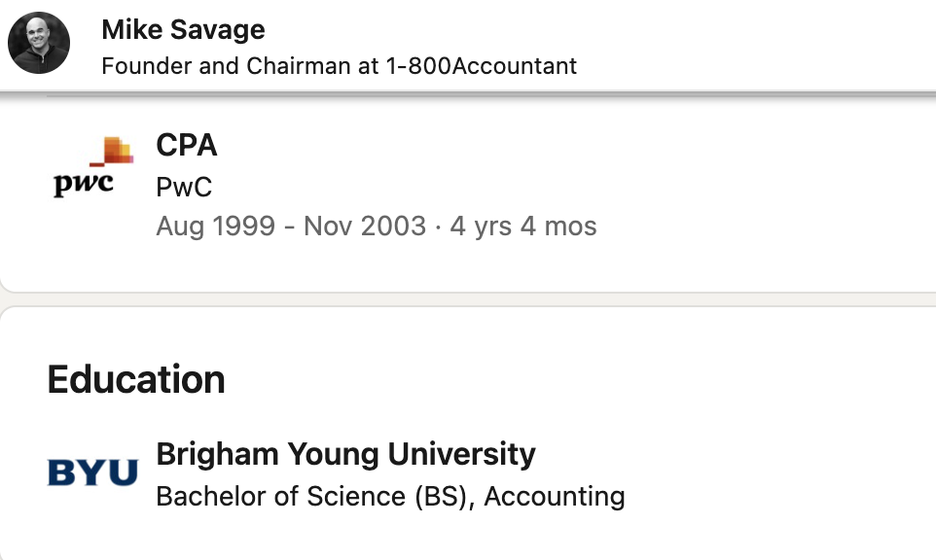Click the 4 yrs 4 mos duration

523,226
